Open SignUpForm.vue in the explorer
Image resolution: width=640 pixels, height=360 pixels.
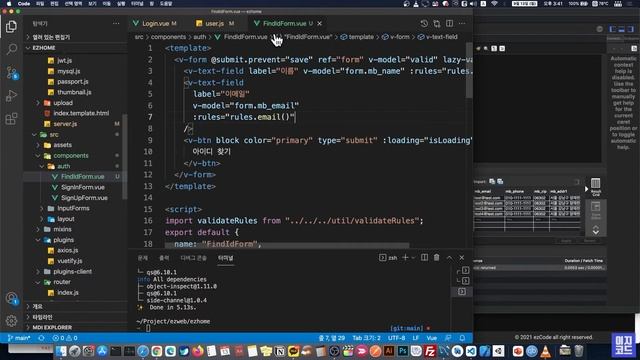coord(84,198)
